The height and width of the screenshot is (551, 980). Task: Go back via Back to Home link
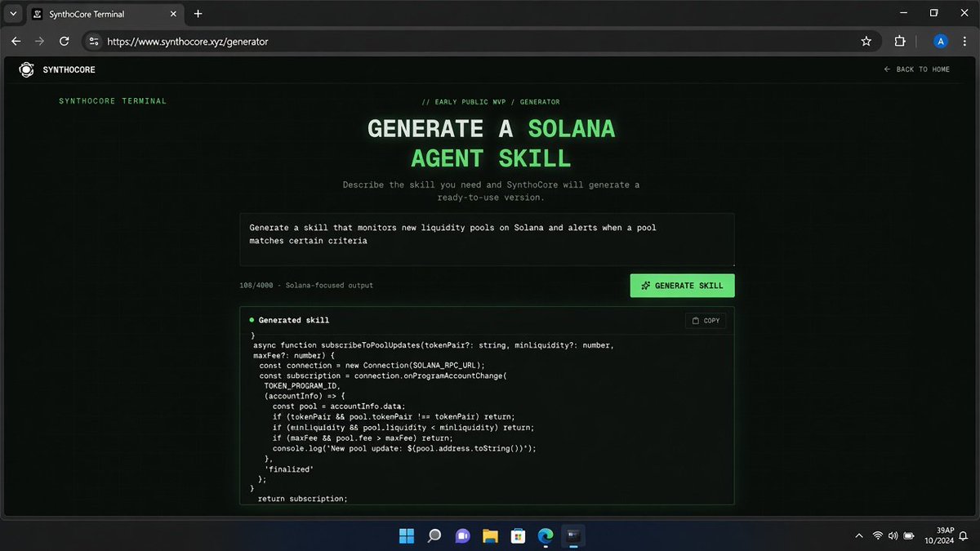pos(916,69)
